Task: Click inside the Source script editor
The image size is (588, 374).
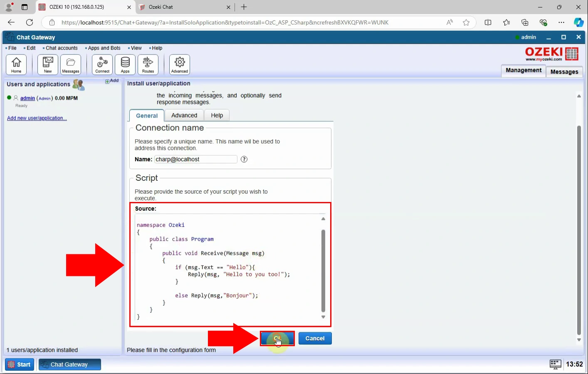Action: (227, 268)
